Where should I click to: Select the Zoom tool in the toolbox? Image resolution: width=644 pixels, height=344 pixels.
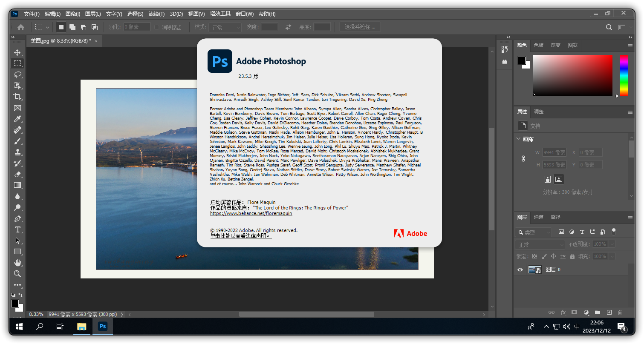(17, 273)
